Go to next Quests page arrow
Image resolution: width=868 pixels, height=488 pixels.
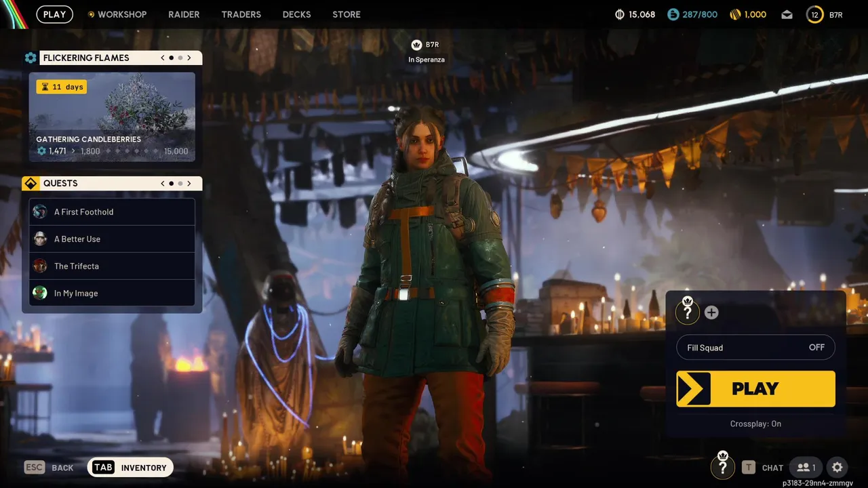point(189,183)
